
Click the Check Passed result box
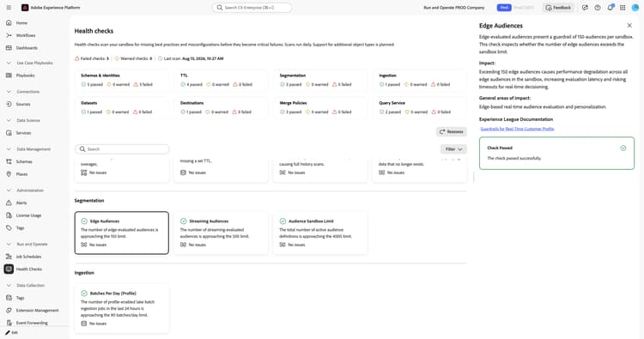[x=556, y=153]
